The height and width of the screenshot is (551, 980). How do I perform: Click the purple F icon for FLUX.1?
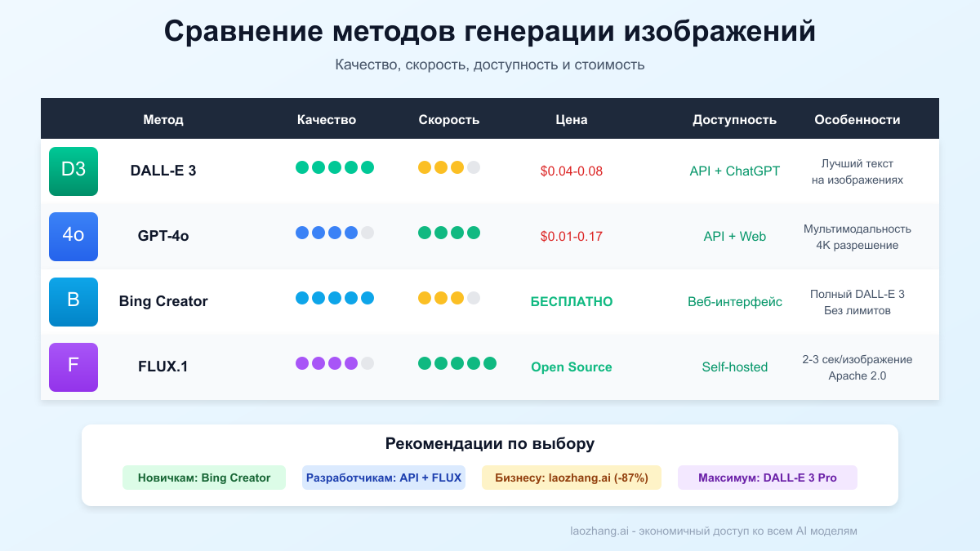[x=73, y=367]
